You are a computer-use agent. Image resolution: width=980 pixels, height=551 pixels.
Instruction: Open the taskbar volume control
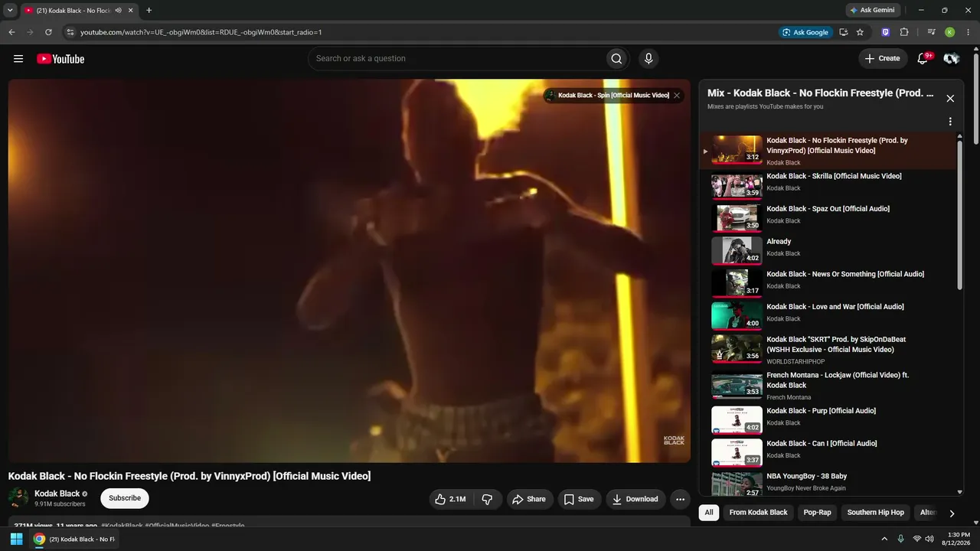click(929, 539)
